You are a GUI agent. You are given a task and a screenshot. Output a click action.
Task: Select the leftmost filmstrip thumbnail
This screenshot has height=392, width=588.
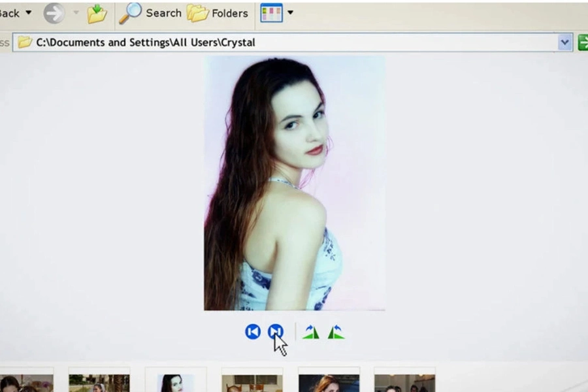click(26, 383)
